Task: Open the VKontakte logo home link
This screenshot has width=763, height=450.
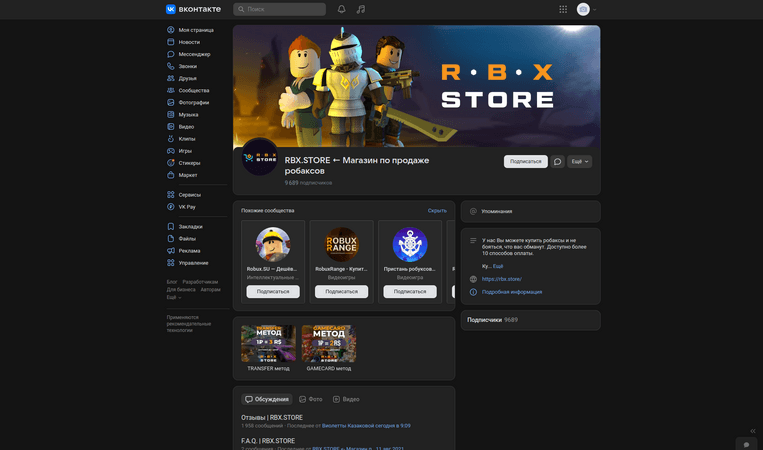Action: (193, 9)
